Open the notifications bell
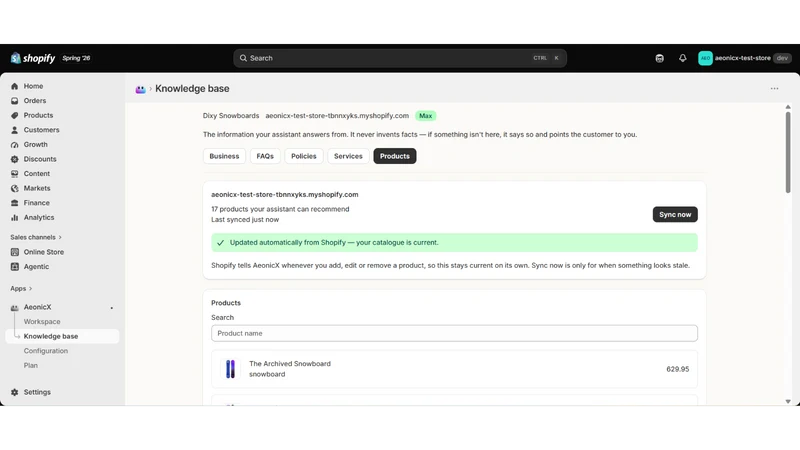The width and height of the screenshot is (800, 450). (x=683, y=58)
